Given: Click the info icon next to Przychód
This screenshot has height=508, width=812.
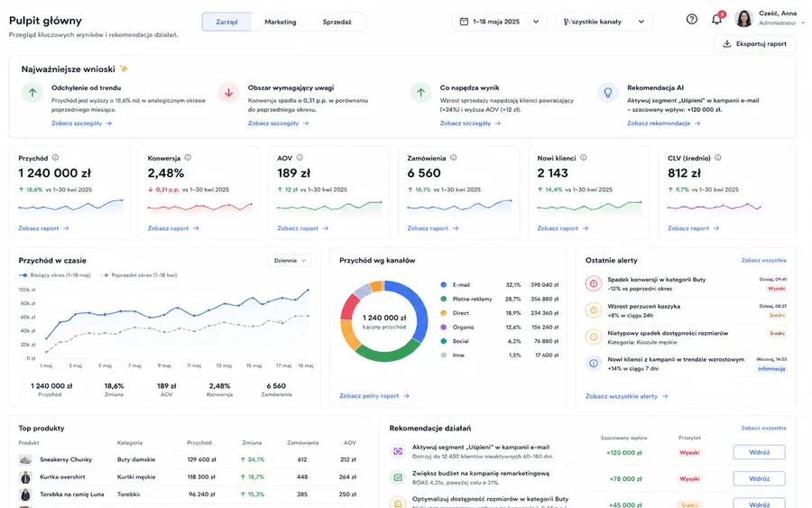Looking at the screenshot, I should click(55, 158).
